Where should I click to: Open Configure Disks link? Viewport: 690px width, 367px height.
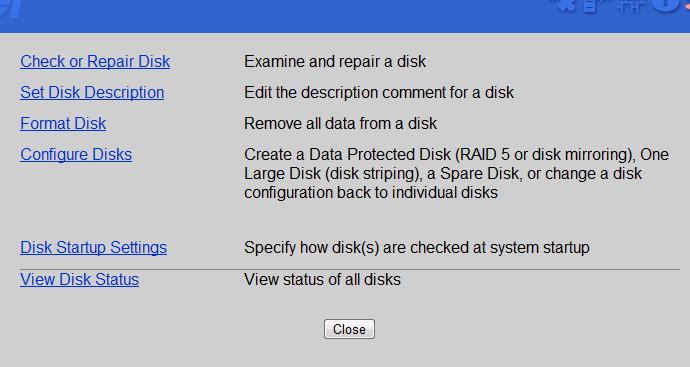point(76,154)
